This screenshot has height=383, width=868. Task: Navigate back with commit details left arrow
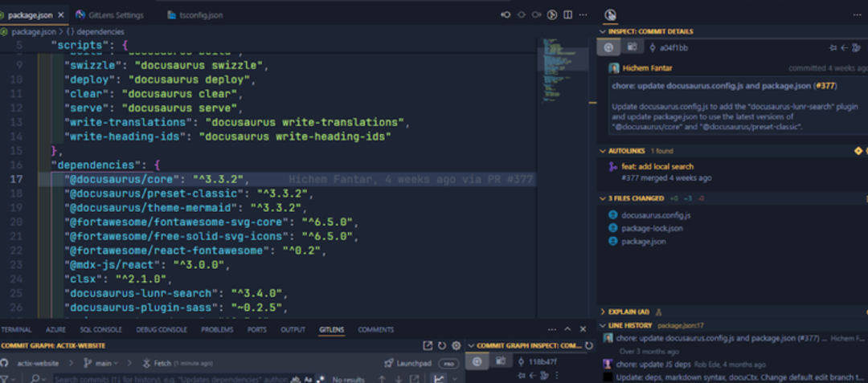tap(844, 47)
